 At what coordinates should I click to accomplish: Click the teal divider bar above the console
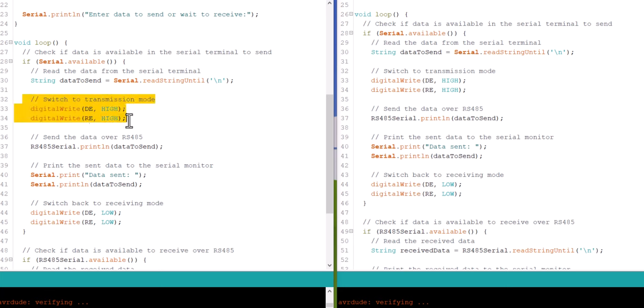pyautogui.click(x=168, y=279)
